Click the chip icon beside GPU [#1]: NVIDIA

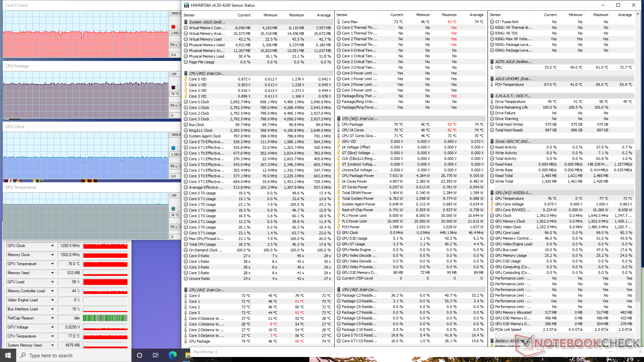[492, 193]
